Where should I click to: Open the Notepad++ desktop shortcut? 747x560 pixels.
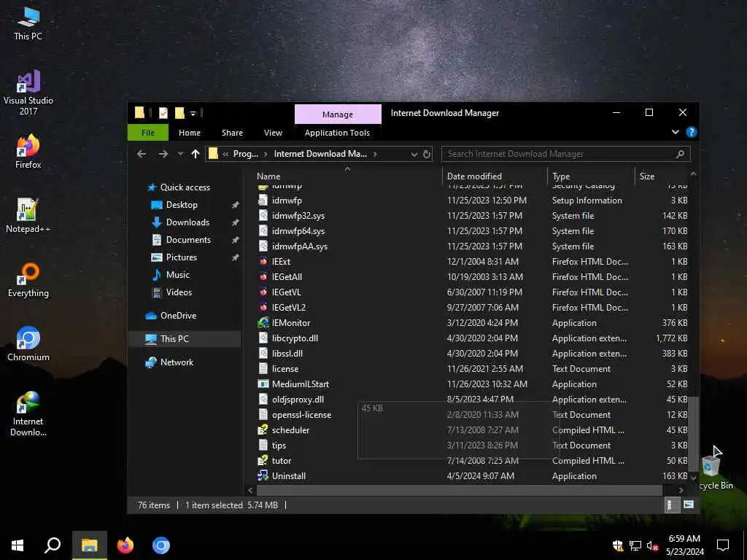coord(28,216)
